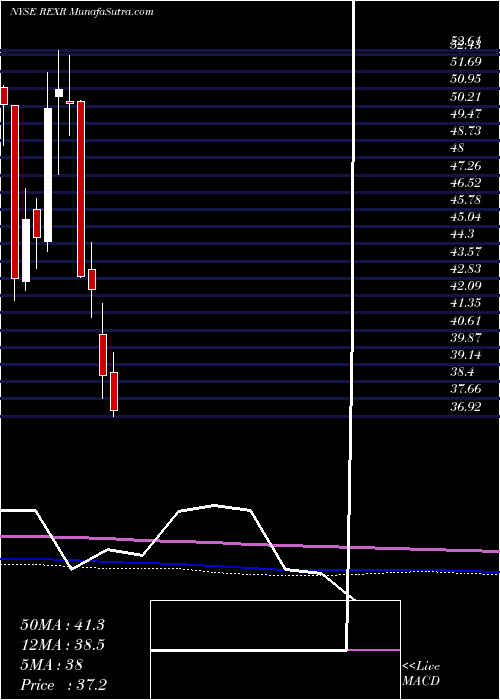
Task: Click the 49.47 price axis label
Action: click(x=465, y=114)
